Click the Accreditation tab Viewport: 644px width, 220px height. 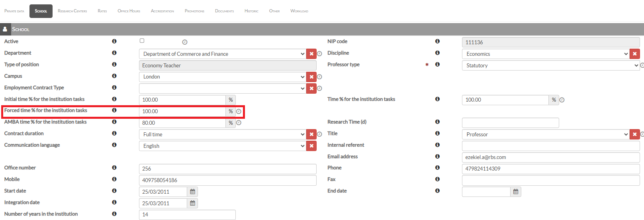(162, 11)
